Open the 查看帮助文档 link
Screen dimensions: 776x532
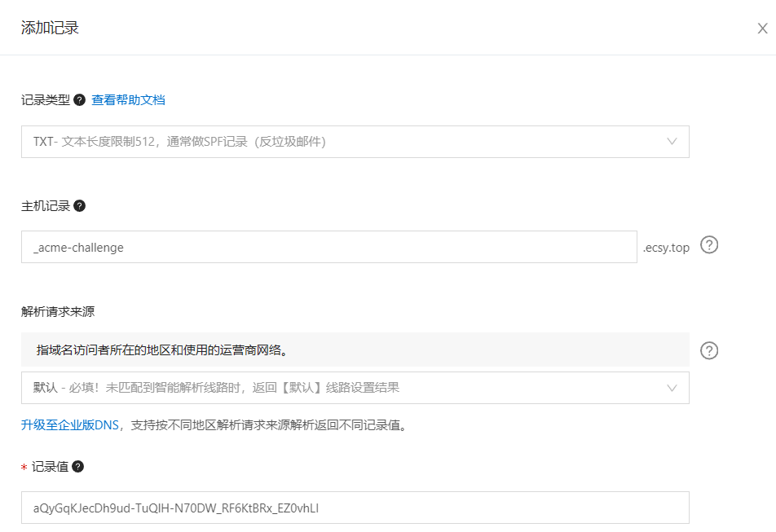click(x=128, y=100)
